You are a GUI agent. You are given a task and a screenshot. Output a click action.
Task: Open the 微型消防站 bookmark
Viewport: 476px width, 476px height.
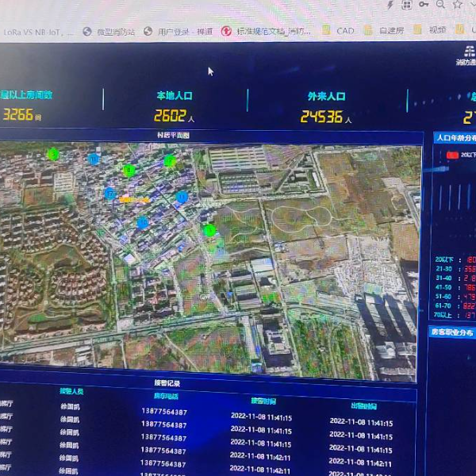click(109, 32)
